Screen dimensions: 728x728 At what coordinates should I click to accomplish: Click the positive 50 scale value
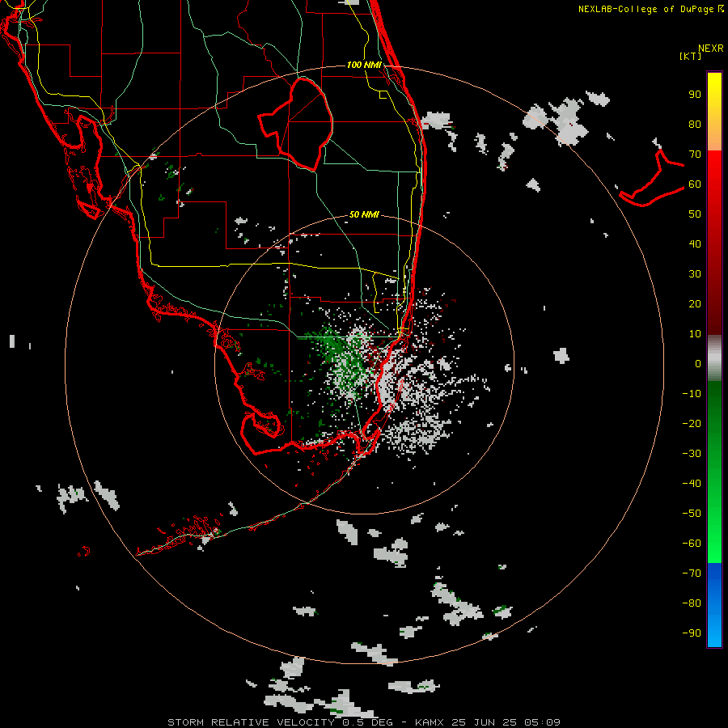tap(695, 214)
